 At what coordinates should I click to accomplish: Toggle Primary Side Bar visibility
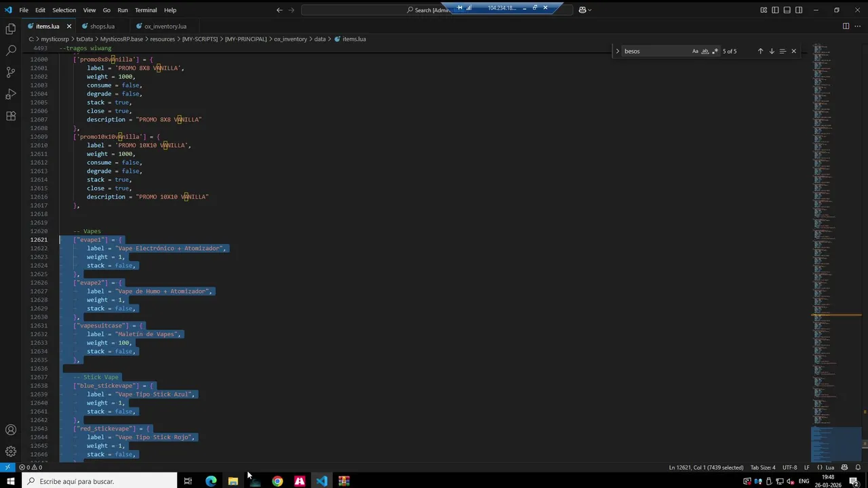pos(775,10)
